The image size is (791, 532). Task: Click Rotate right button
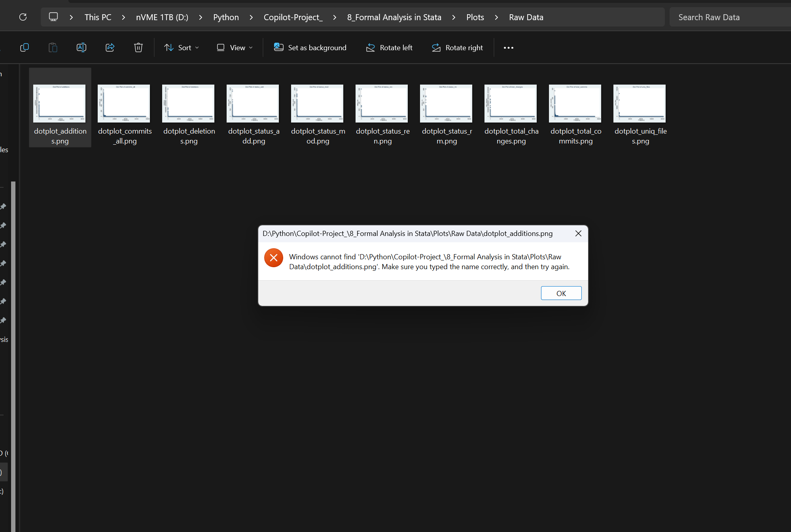tap(457, 47)
